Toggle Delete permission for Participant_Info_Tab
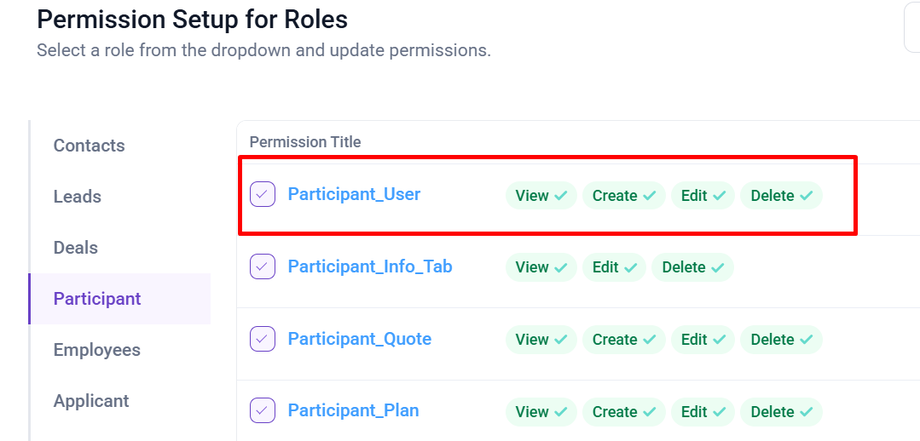Viewport: 920px width, 441px height. [x=692, y=267]
